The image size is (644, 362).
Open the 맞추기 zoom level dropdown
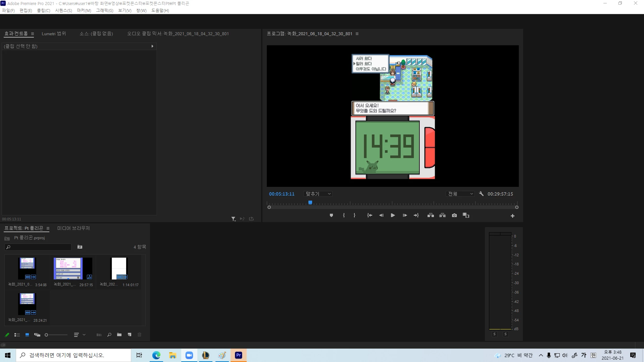pyautogui.click(x=318, y=194)
